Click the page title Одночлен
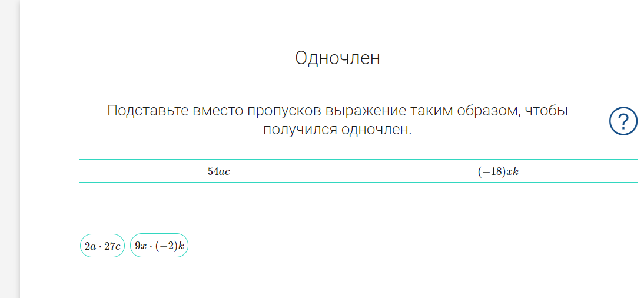 coord(338,58)
